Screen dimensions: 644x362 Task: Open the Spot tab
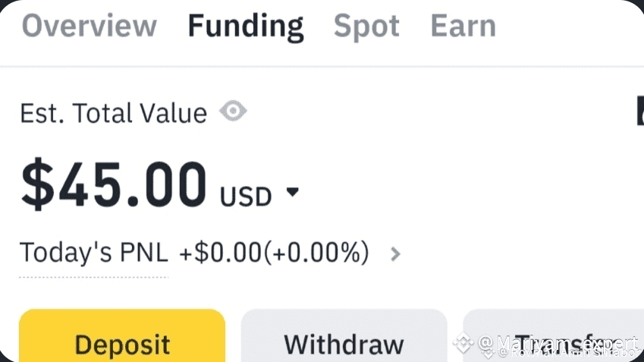(x=366, y=26)
